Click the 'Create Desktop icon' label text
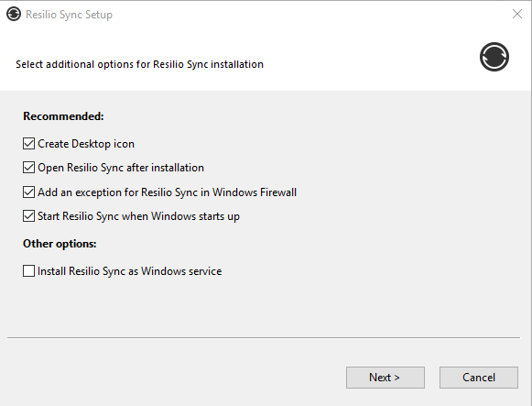Screen dimensions: 532x406 click(x=86, y=144)
